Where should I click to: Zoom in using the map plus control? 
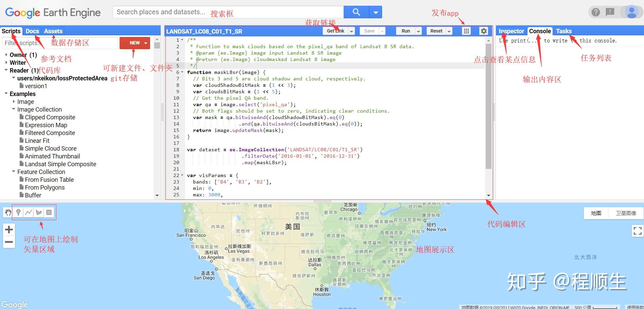pyautogui.click(x=8, y=229)
